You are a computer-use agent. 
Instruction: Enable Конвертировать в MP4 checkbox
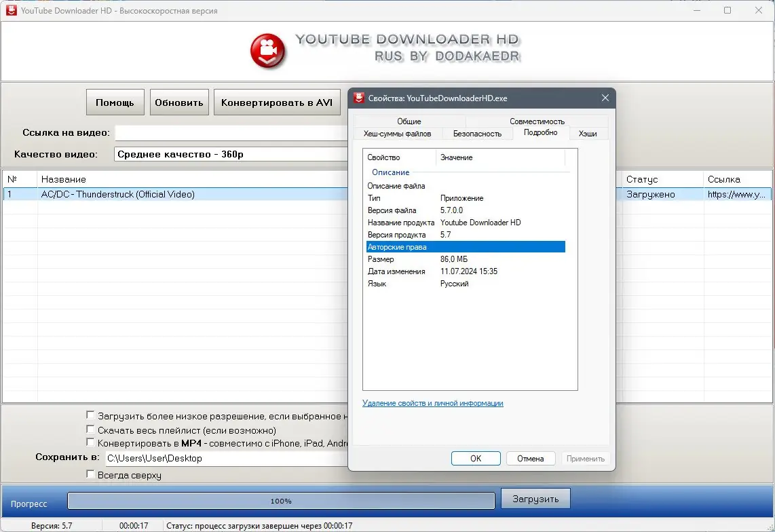tap(90, 442)
